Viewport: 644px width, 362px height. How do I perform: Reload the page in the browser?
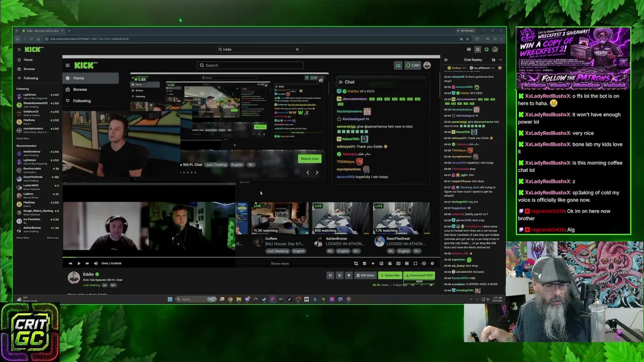[x=31, y=39]
